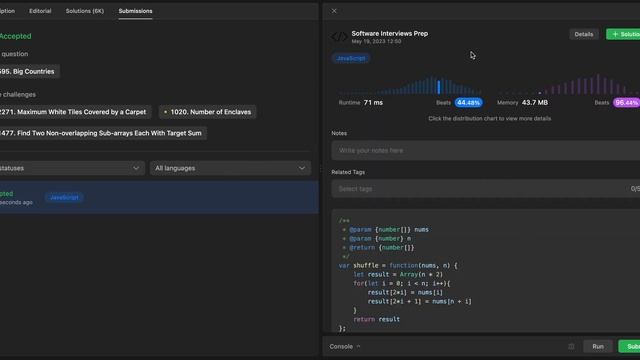
Task: Click the Software Interviews Prep username
Action: point(389,33)
